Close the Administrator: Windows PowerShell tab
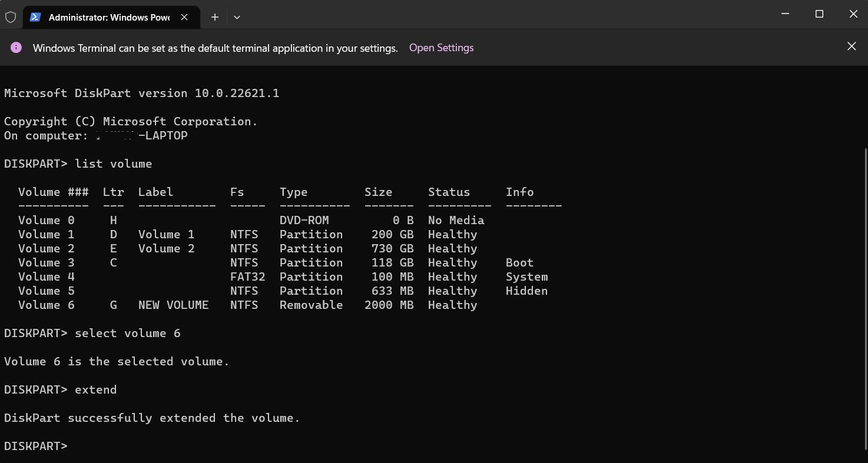 point(184,17)
